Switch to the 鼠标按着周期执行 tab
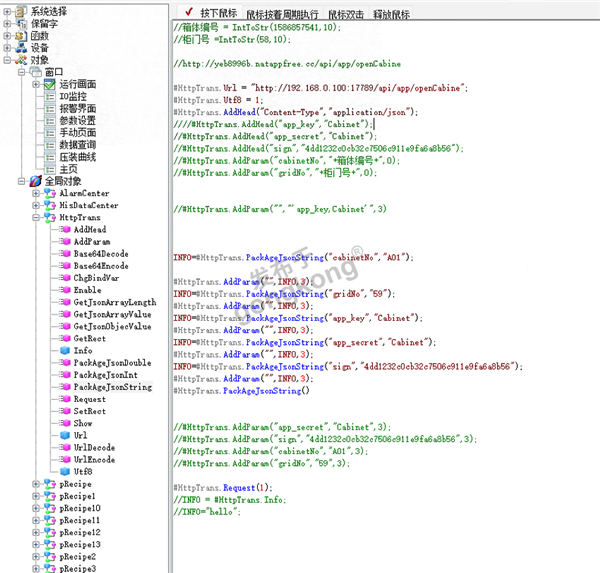This screenshot has width=600, height=573. (283, 14)
